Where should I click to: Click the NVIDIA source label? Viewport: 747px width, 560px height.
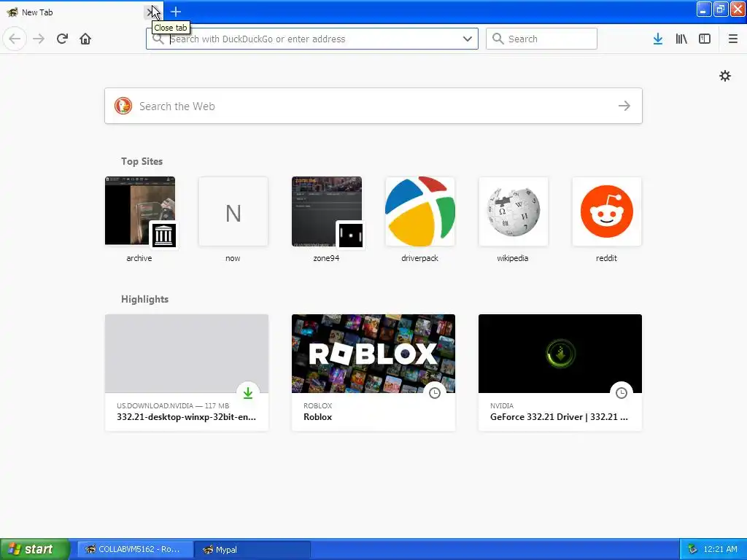click(x=502, y=405)
